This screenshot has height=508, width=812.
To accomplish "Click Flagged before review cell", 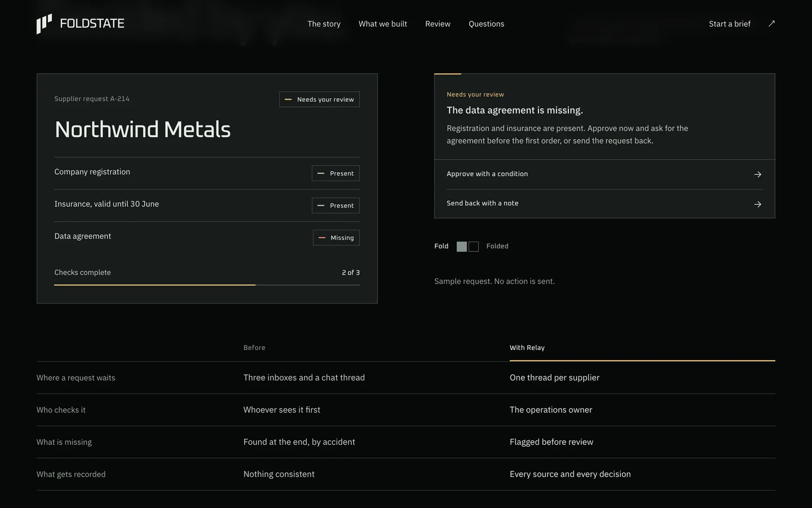I will click(x=551, y=442).
